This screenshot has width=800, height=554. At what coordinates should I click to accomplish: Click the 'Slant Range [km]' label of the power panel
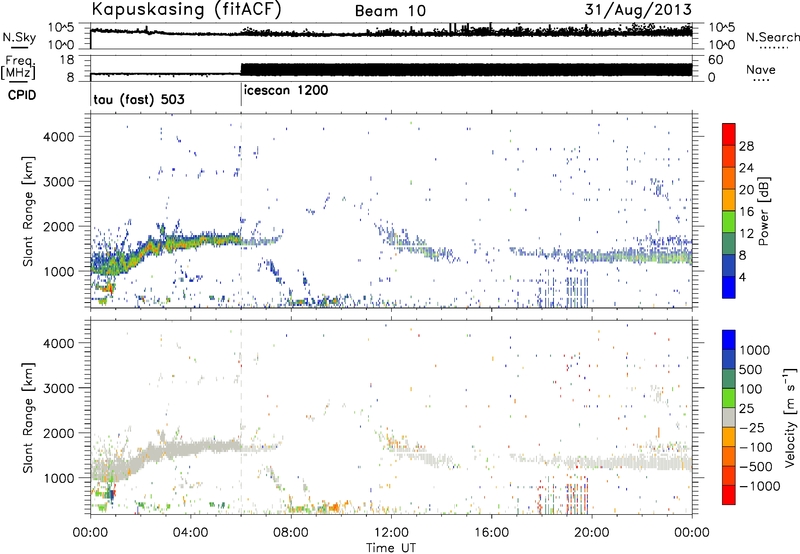pyautogui.click(x=28, y=211)
